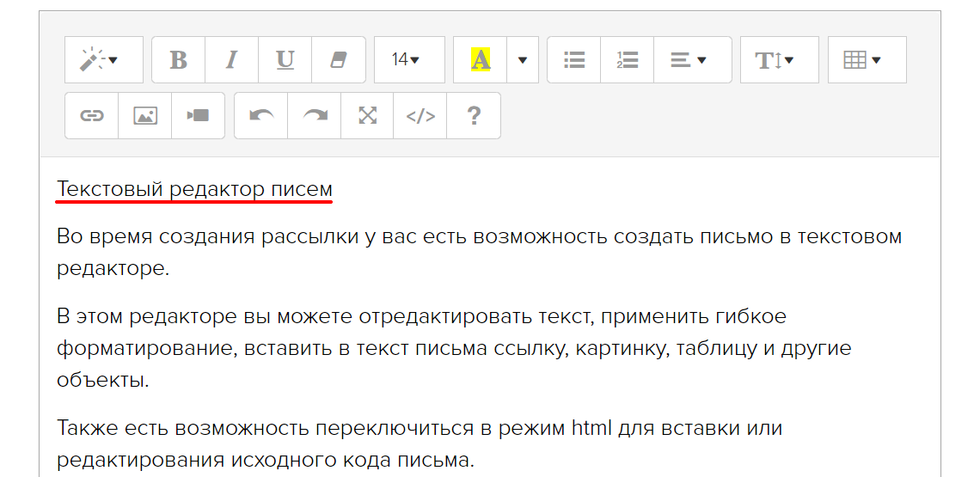The height and width of the screenshot is (477, 980).
Task: Toggle underline formatting
Action: tap(285, 60)
